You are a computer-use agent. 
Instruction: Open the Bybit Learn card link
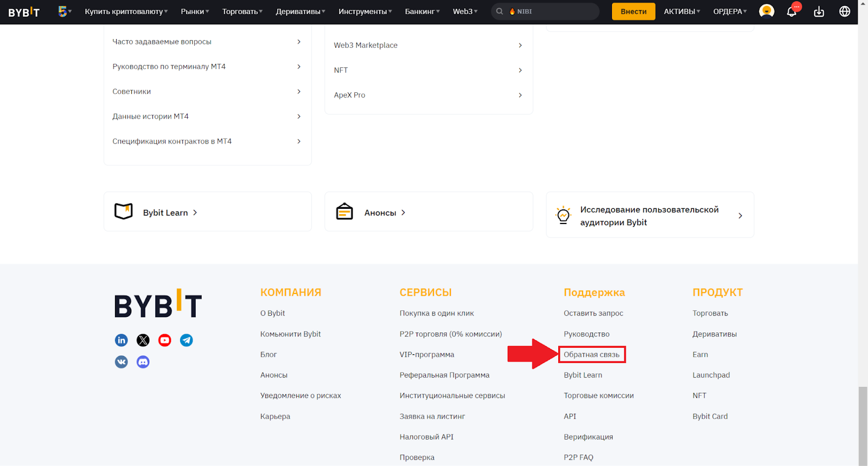pos(208,212)
